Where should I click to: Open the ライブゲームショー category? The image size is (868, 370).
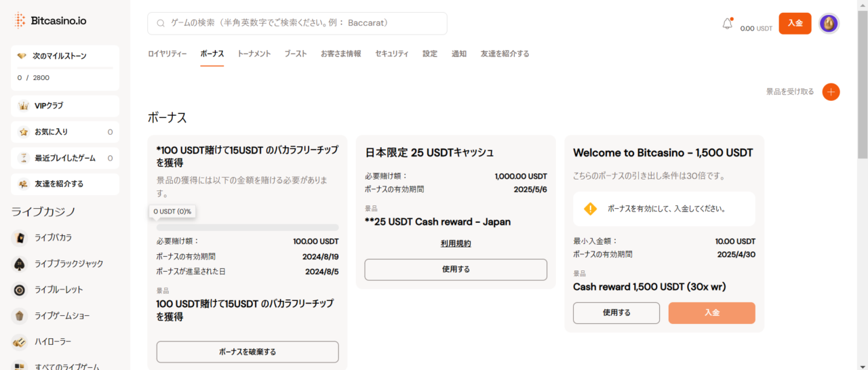click(x=62, y=316)
